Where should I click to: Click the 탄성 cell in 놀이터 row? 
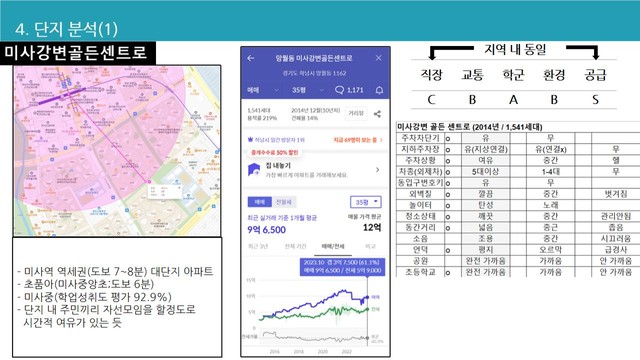[x=485, y=205]
